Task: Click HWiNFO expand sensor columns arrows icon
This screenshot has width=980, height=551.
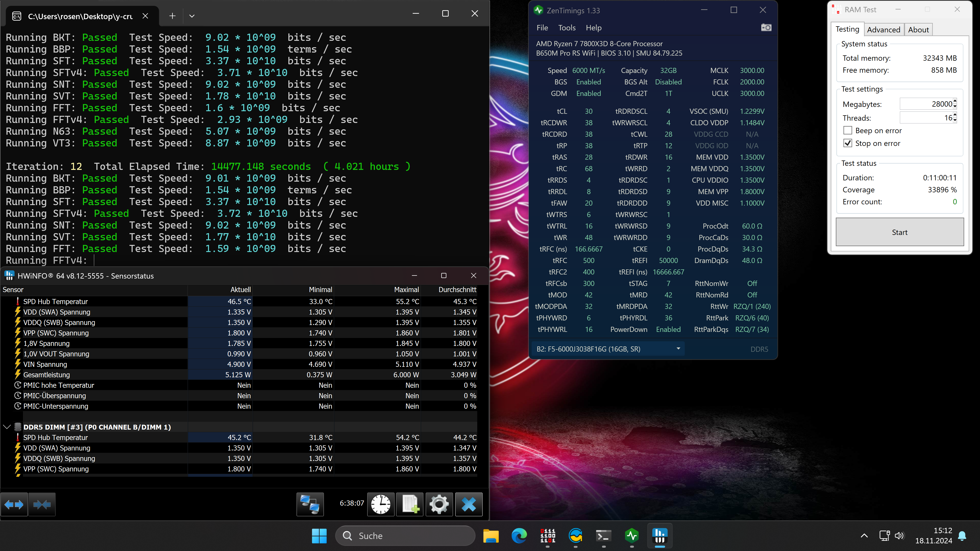Action: click(14, 504)
